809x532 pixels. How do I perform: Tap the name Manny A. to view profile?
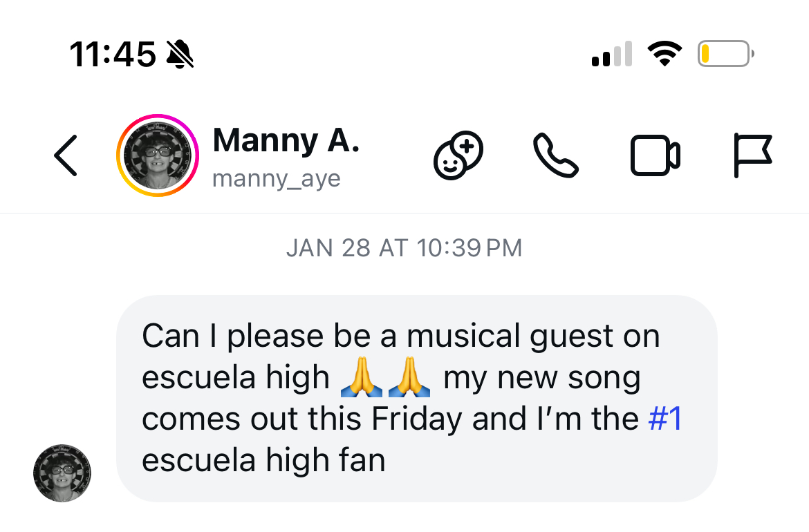(286, 140)
